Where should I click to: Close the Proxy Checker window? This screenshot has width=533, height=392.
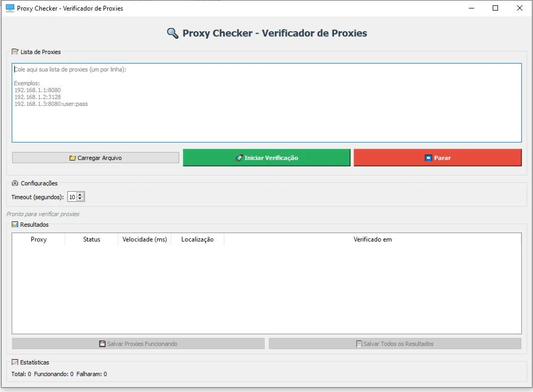pos(519,8)
